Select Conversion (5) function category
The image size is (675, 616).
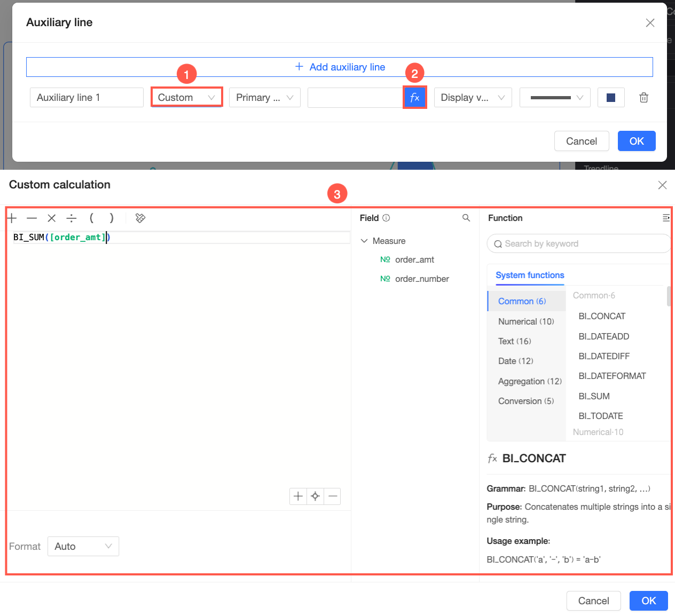tap(526, 401)
